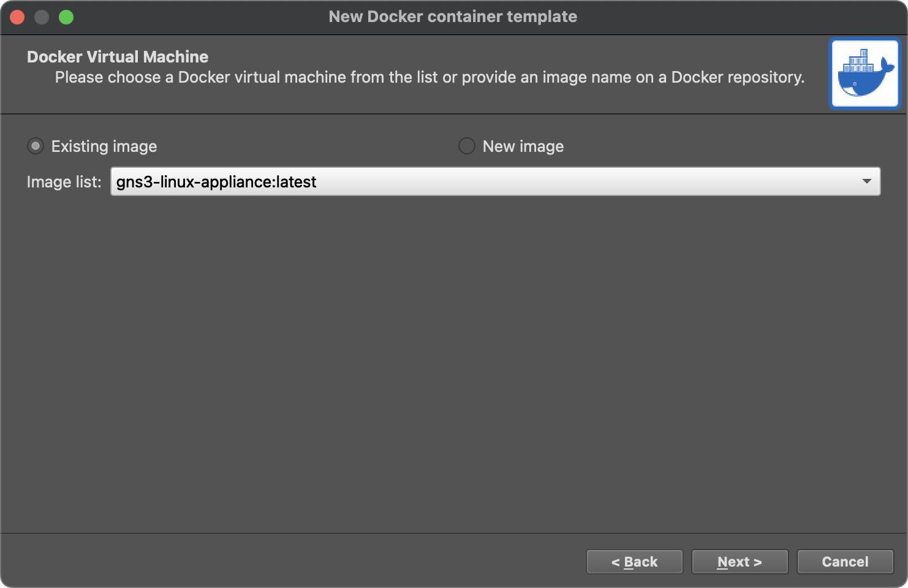Choose the New image radio button

pyautogui.click(x=467, y=146)
